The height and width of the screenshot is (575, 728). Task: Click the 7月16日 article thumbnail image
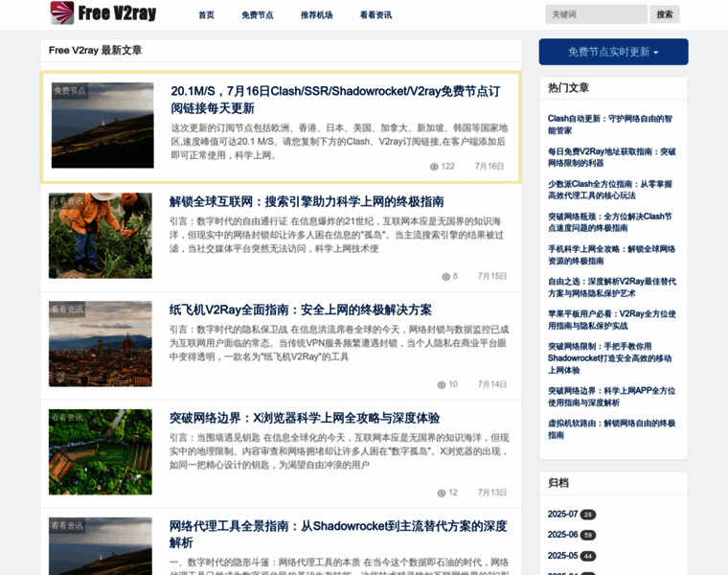(x=102, y=126)
